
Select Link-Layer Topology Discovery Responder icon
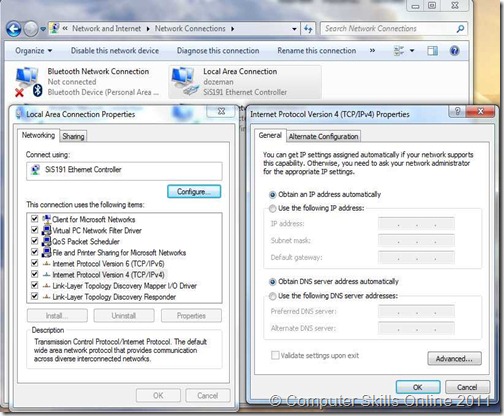coord(47,297)
